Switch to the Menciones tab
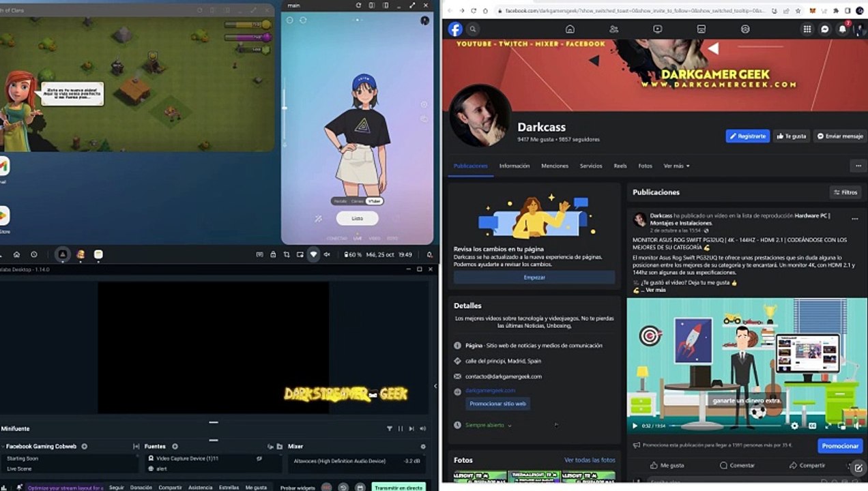Image resolution: width=868 pixels, height=491 pixels. 555,166
